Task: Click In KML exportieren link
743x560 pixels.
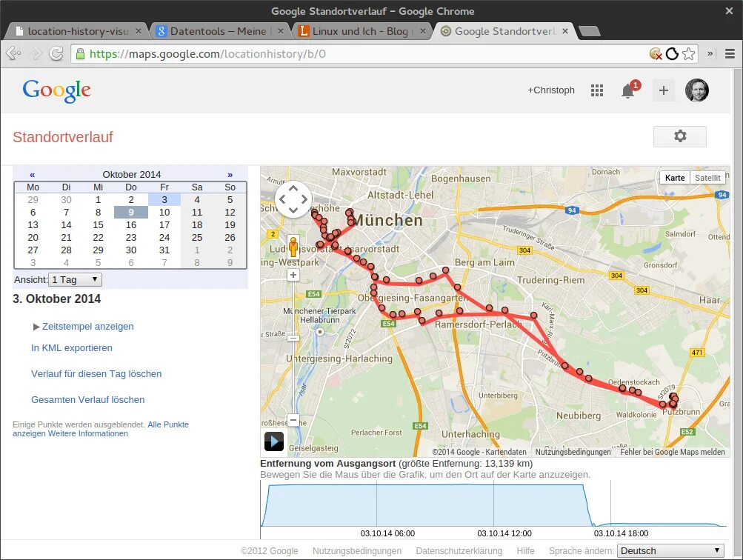Action: point(72,347)
